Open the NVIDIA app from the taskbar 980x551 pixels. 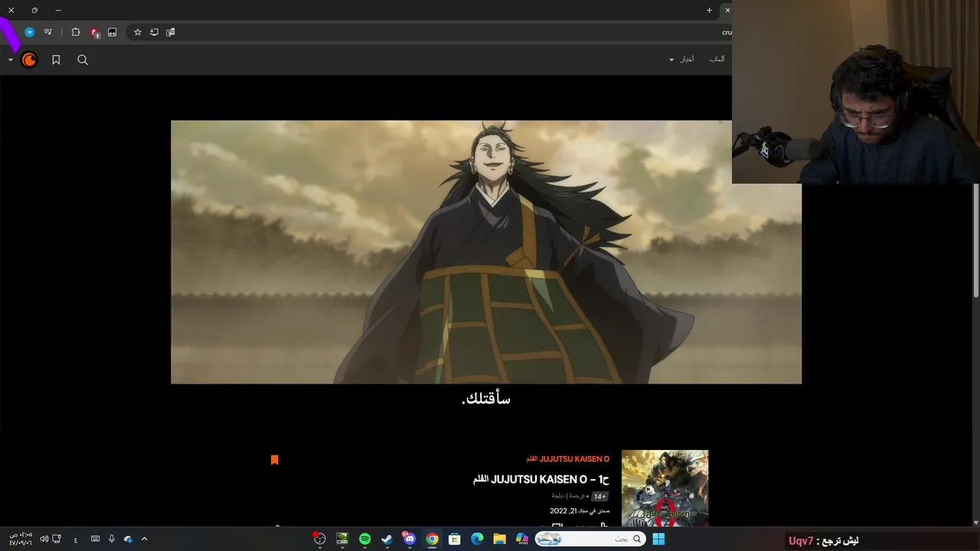coord(342,540)
